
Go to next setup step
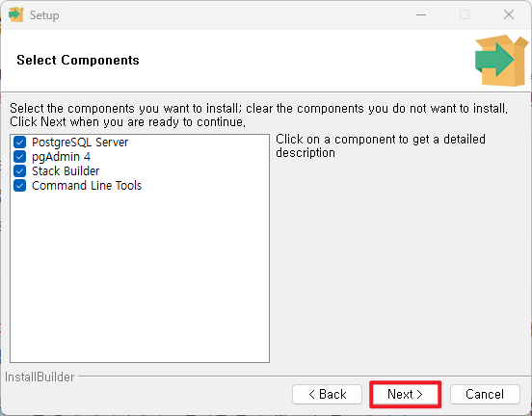pos(405,394)
